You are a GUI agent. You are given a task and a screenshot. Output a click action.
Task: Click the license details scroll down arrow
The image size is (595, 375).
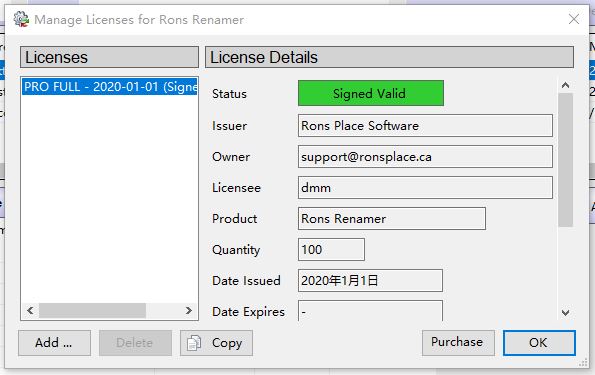[565, 313]
